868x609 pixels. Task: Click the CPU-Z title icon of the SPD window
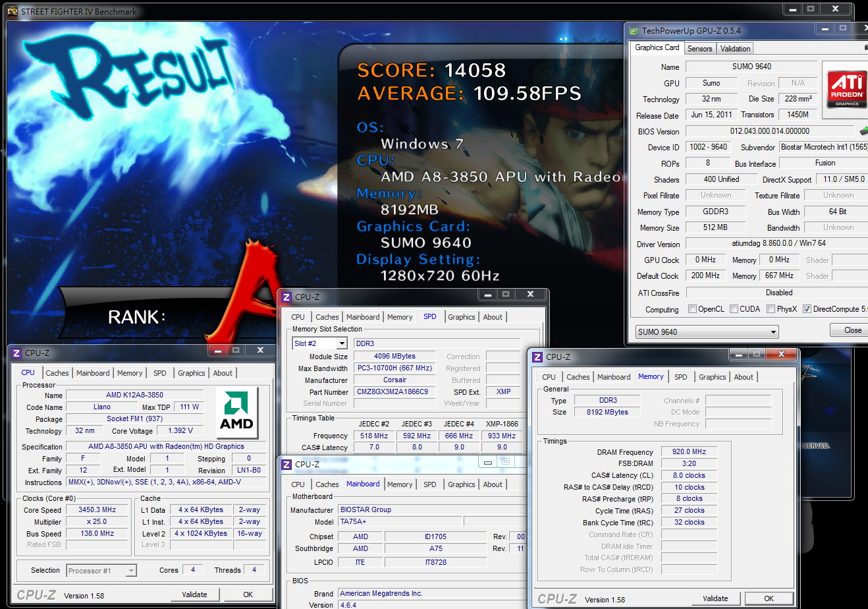[286, 297]
